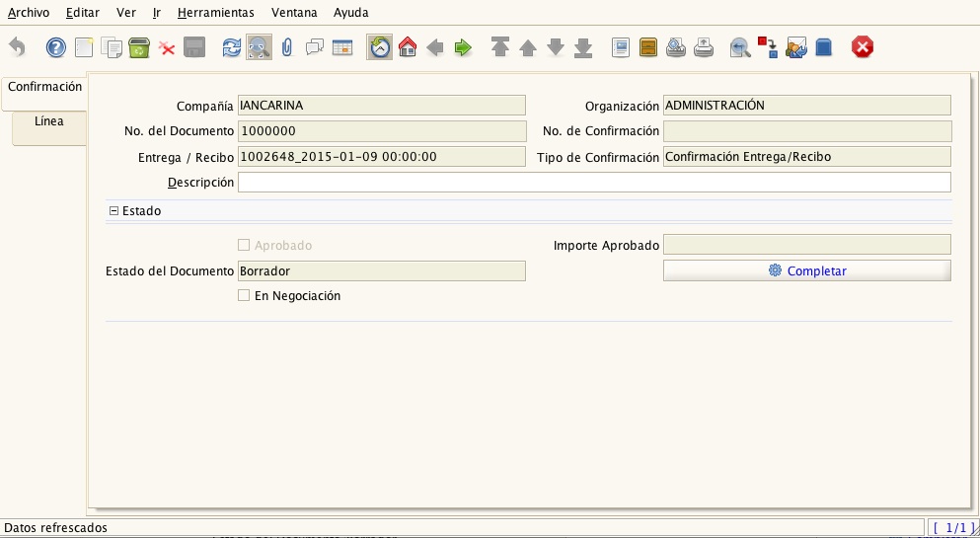Open the Ver menu
The width and height of the screenshot is (980, 538).
coord(126,13)
